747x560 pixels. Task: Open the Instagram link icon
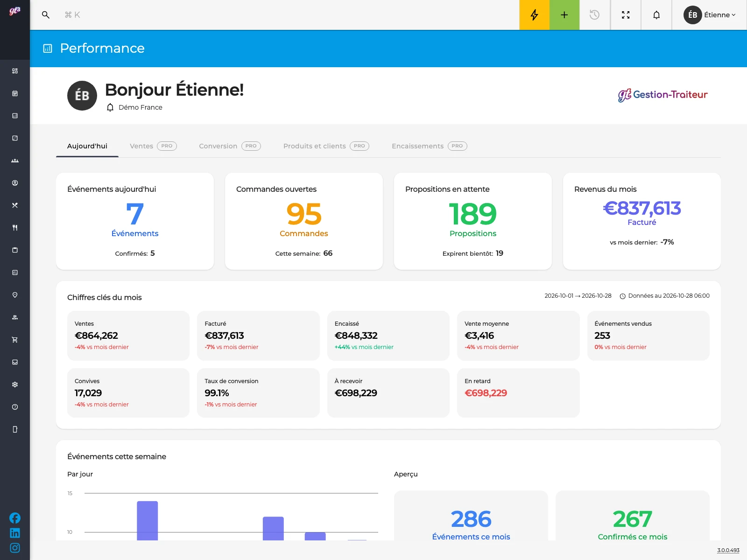15,548
